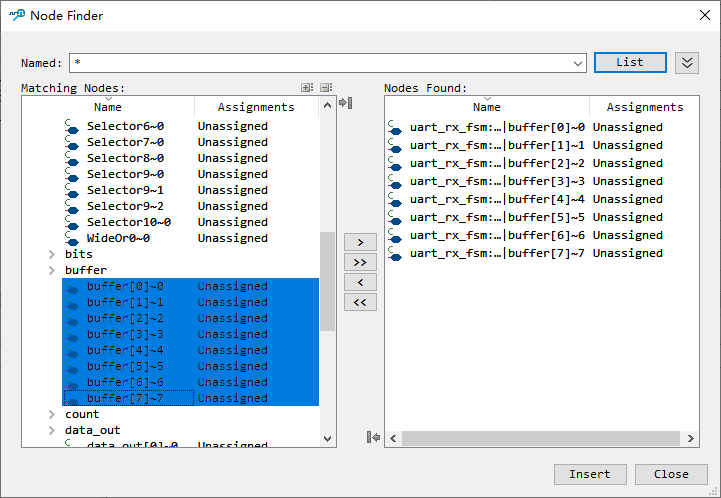Click node icon of buffer[7]~7 in Nodes Found

tap(395, 253)
